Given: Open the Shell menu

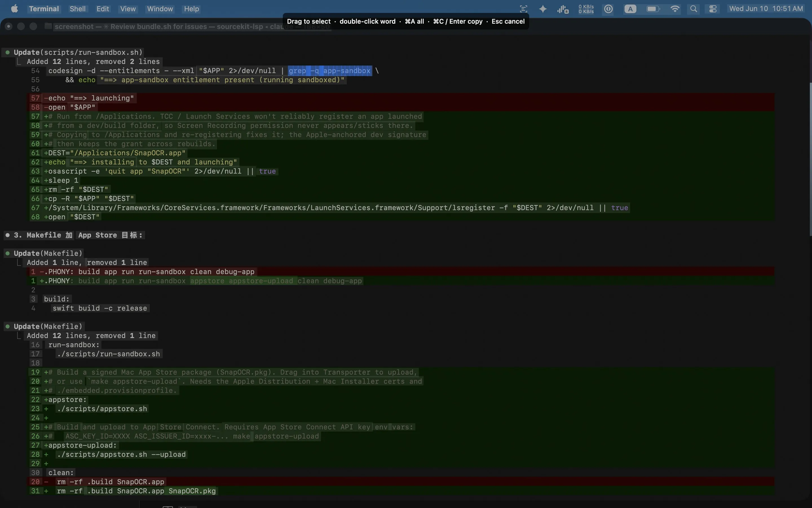Looking at the screenshot, I should coord(78,9).
